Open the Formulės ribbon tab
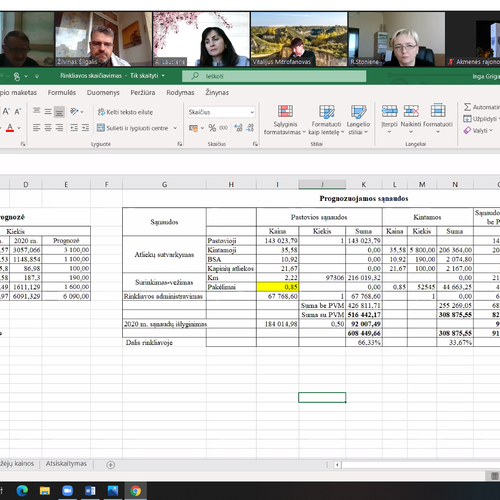This screenshot has width=500, height=500. tap(62, 93)
